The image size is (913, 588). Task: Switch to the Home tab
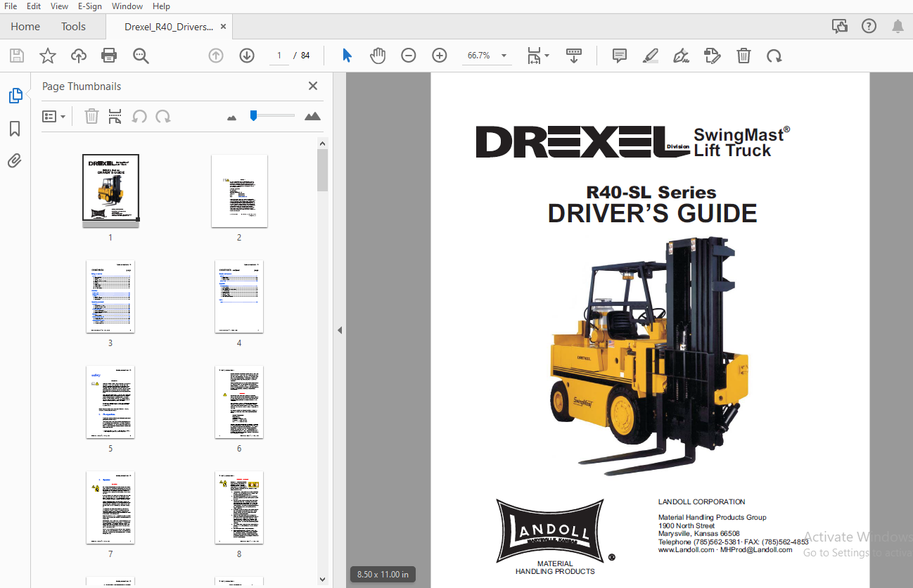[25, 27]
